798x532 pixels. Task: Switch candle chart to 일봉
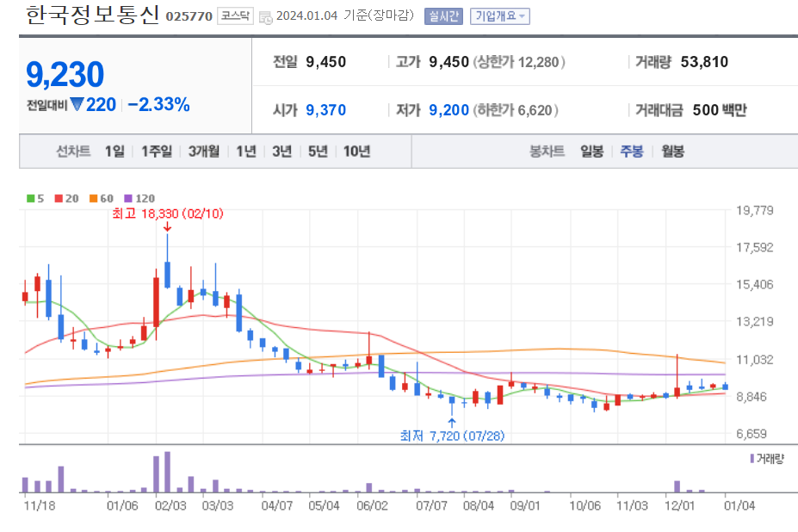(x=592, y=152)
